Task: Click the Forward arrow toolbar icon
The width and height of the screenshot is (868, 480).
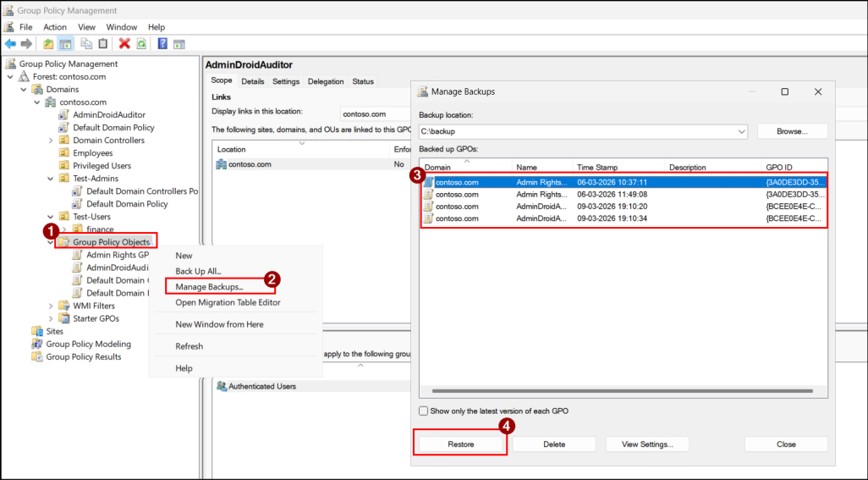Action: 26,44
